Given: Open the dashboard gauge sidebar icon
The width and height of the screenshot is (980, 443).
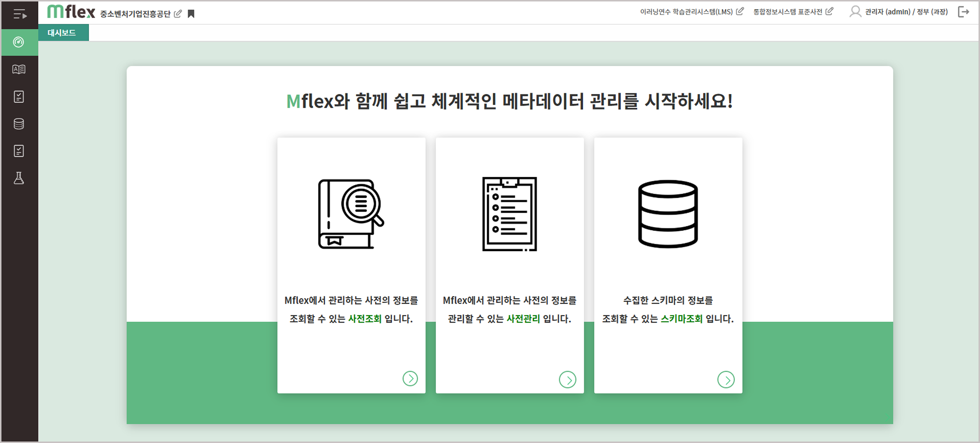Looking at the screenshot, I should click(19, 42).
